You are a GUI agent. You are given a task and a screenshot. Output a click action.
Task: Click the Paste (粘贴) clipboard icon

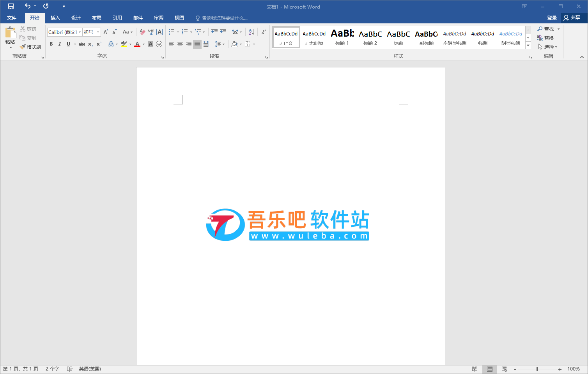pos(10,33)
